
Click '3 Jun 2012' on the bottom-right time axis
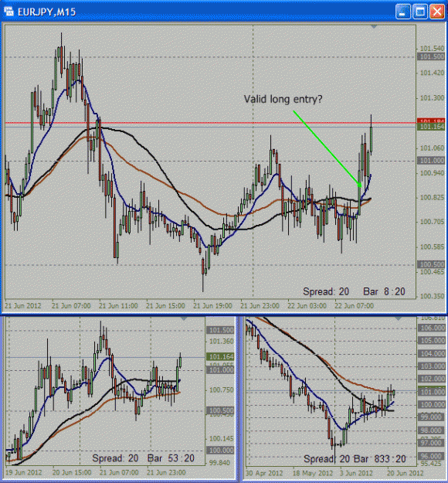tap(356, 473)
